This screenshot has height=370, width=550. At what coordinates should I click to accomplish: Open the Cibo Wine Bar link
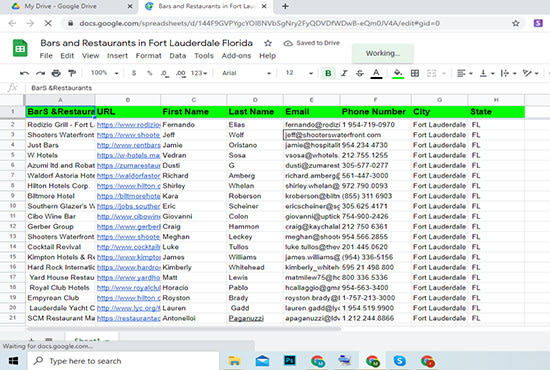[128, 216]
